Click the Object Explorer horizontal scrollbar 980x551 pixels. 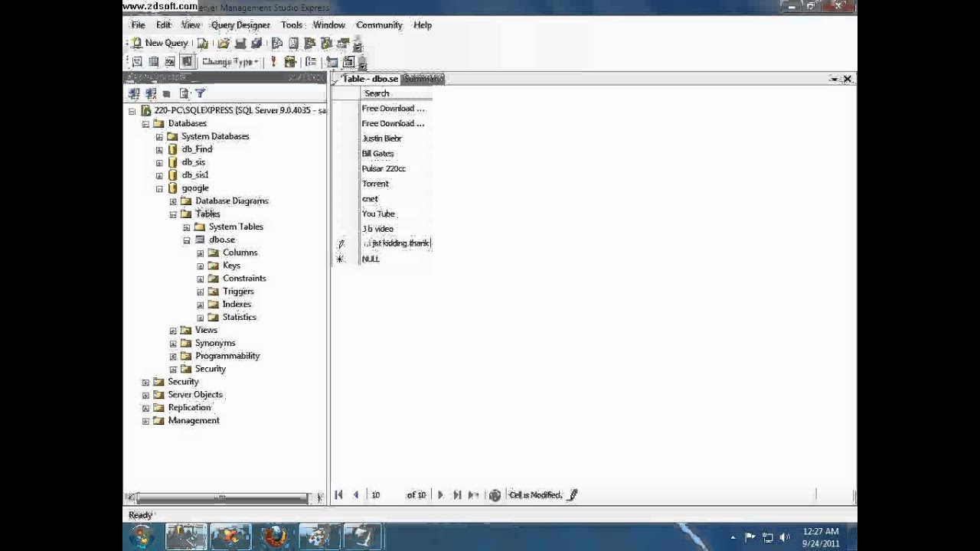click(x=222, y=498)
